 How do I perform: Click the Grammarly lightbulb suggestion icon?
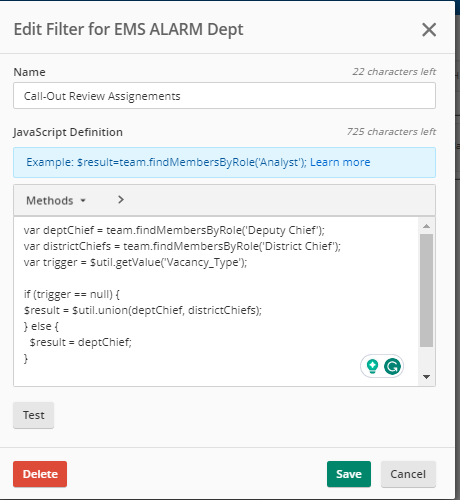point(372,366)
